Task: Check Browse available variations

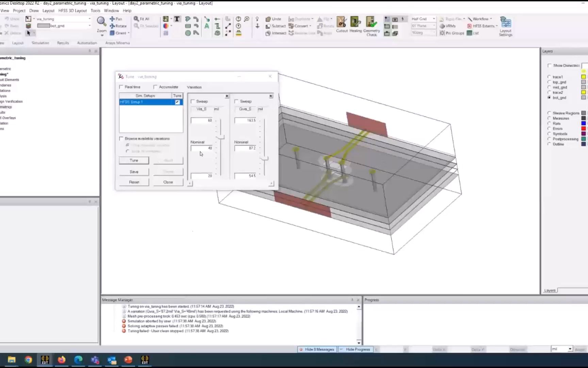Action: 121,138
